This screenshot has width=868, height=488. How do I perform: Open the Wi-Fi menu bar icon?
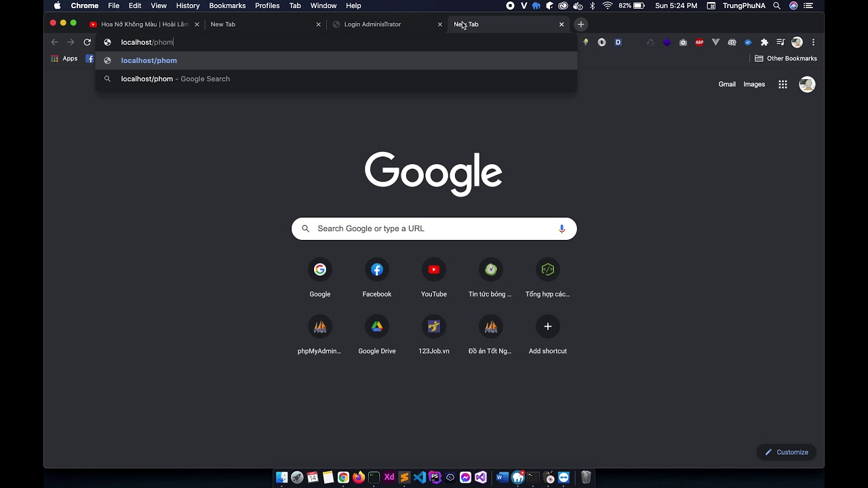click(x=608, y=5)
